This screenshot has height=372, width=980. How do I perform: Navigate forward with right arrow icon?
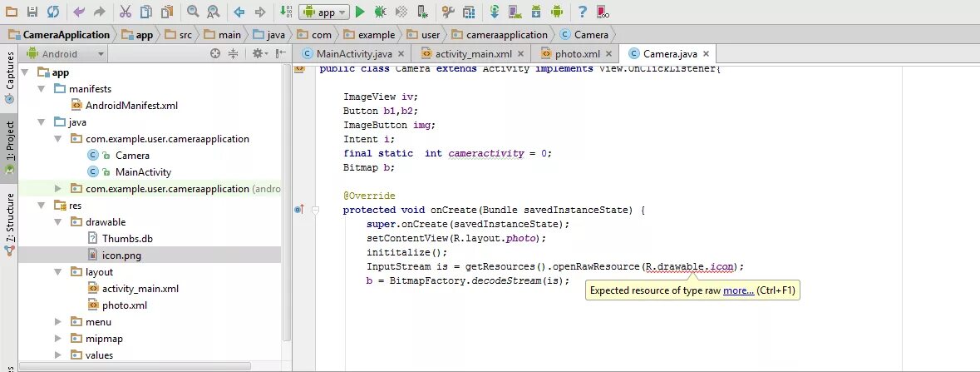click(x=260, y=12)
